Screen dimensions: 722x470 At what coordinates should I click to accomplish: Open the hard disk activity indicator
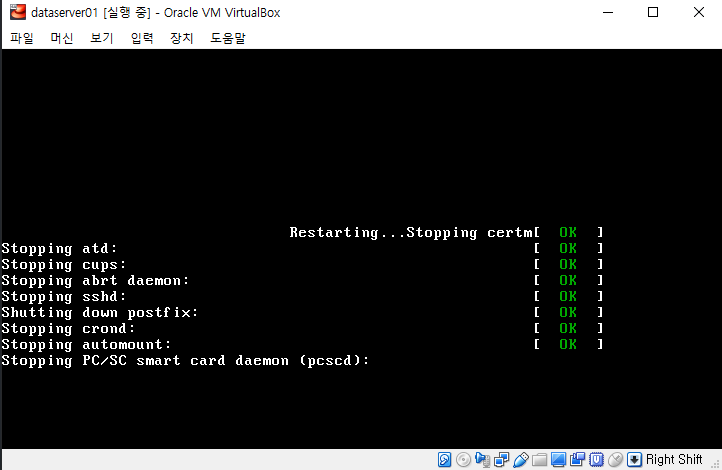[444, 459]
